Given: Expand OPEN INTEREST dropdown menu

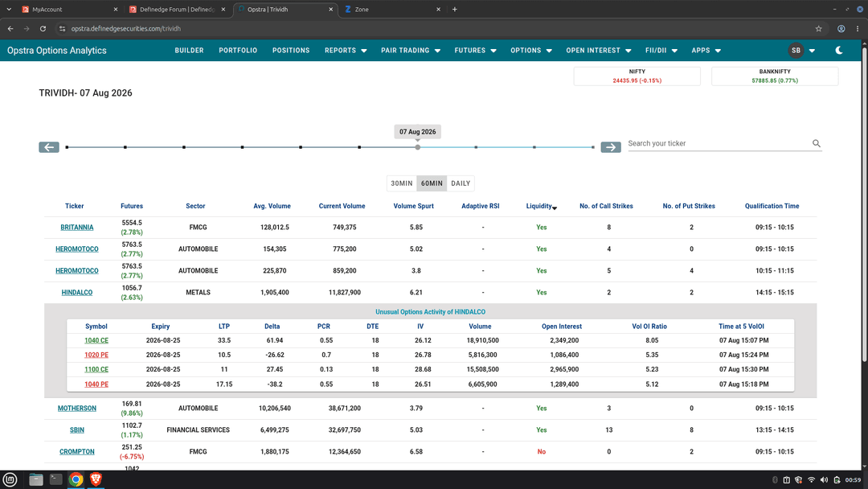Looking at the screenshot, I should click(x=599, y=51).
